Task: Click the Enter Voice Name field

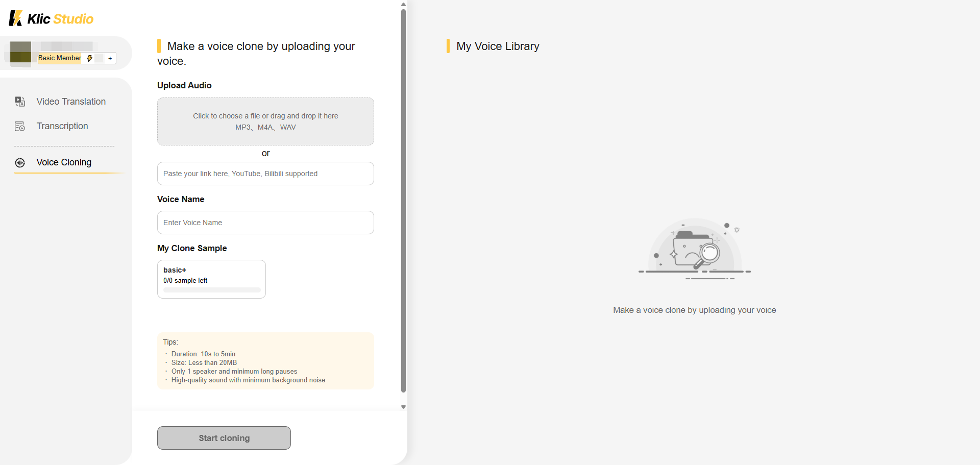Action: point(265,223)
